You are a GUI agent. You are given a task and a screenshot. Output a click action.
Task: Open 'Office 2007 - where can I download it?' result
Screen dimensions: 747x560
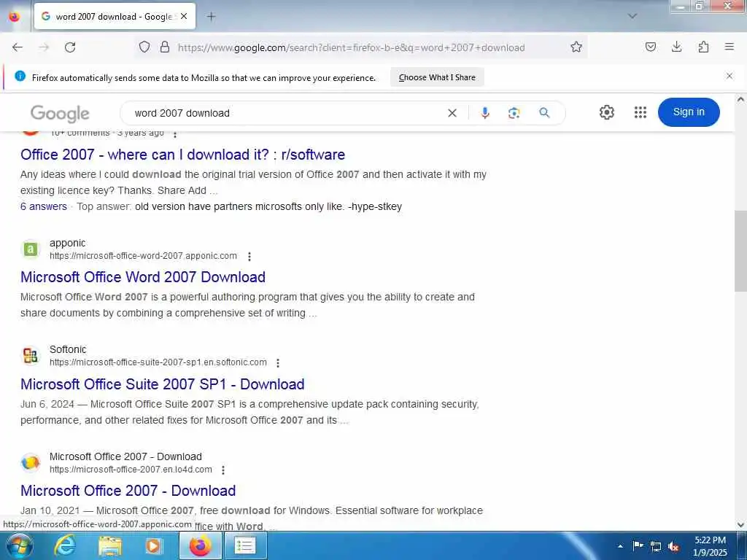point(182,155)
